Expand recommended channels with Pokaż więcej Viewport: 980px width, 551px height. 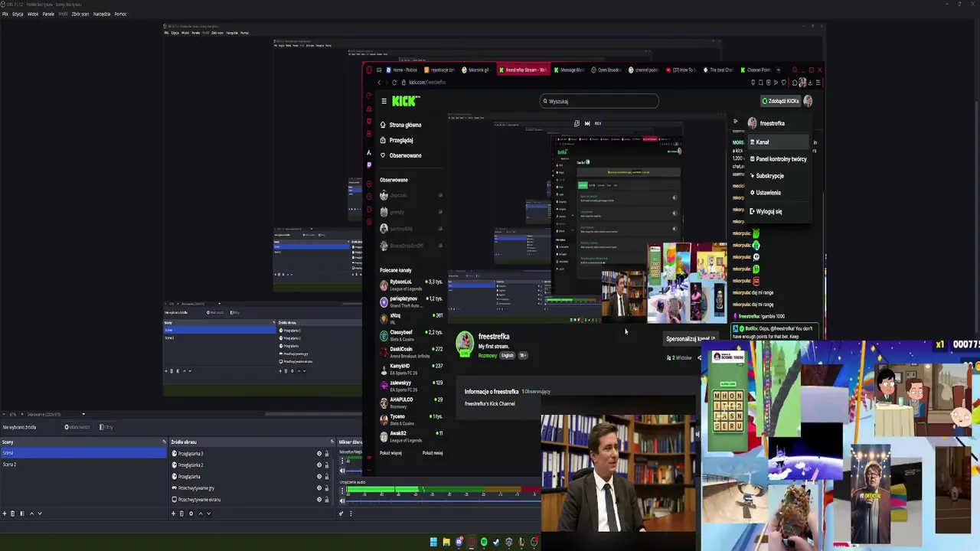coord(390,453)
